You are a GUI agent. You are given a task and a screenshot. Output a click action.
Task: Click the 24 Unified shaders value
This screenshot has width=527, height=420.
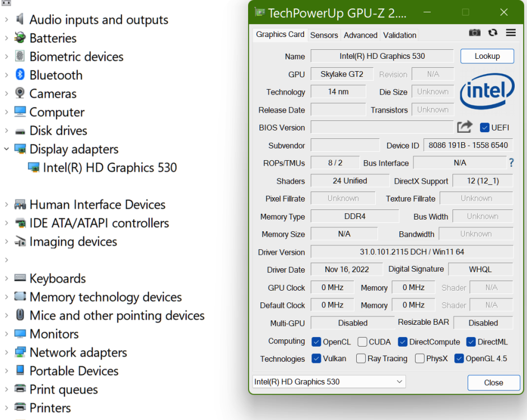click(350, 181)
